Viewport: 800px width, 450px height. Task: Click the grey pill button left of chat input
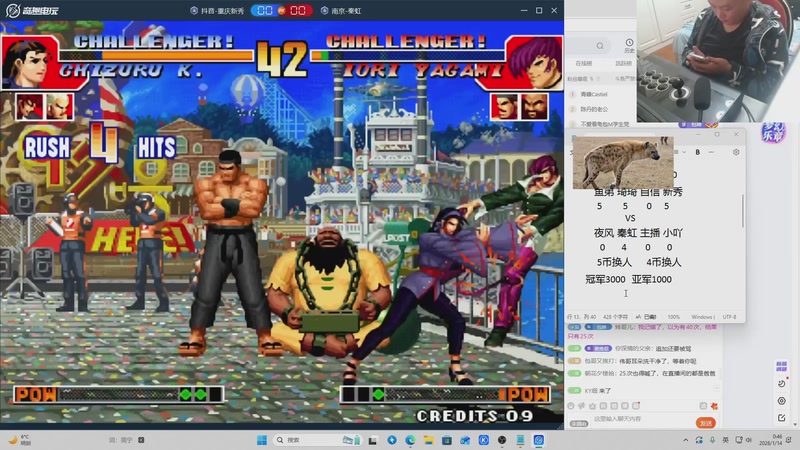click(x=579, y=424)
